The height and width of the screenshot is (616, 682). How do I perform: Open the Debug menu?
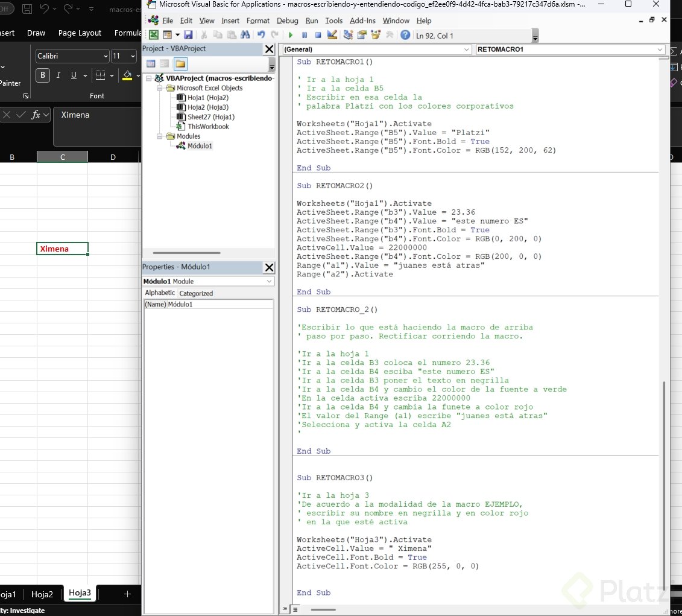(287, 21)
